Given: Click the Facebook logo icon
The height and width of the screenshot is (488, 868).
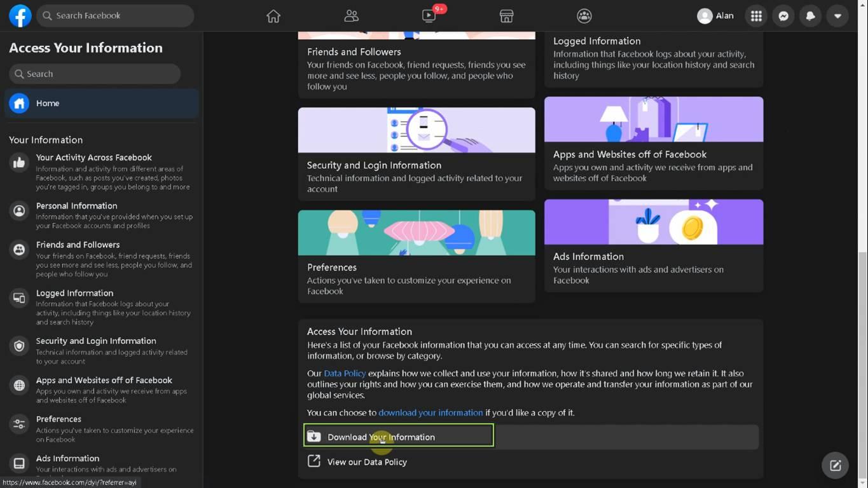Looking at the screenshot, I should coord(20,16).
